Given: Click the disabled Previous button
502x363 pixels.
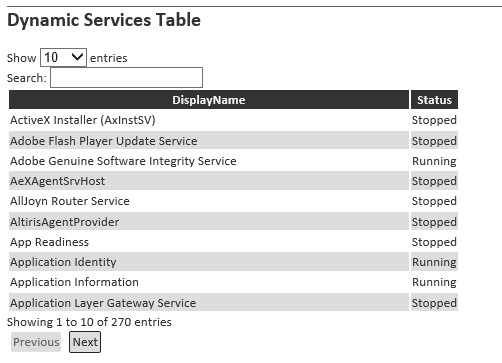Looking at the screenshot, I should (x=36, y=342).
